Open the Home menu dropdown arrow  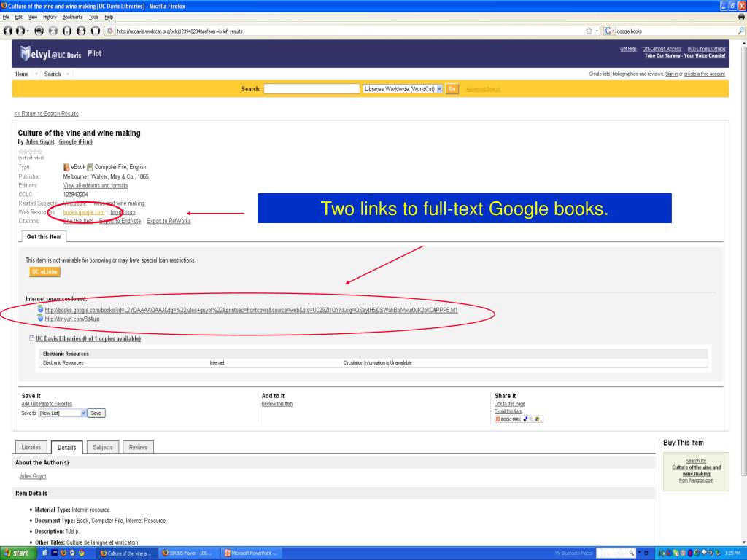coord(36,74)
